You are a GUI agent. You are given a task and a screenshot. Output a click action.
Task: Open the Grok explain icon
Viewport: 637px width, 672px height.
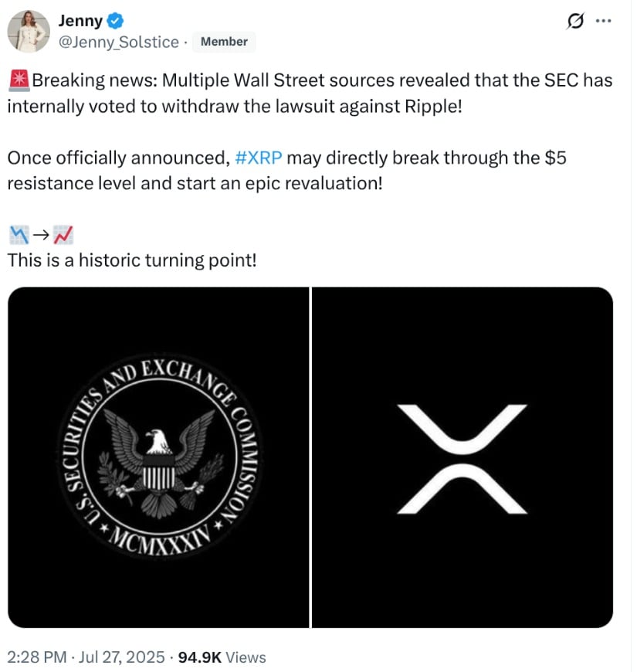click(574, 22)
